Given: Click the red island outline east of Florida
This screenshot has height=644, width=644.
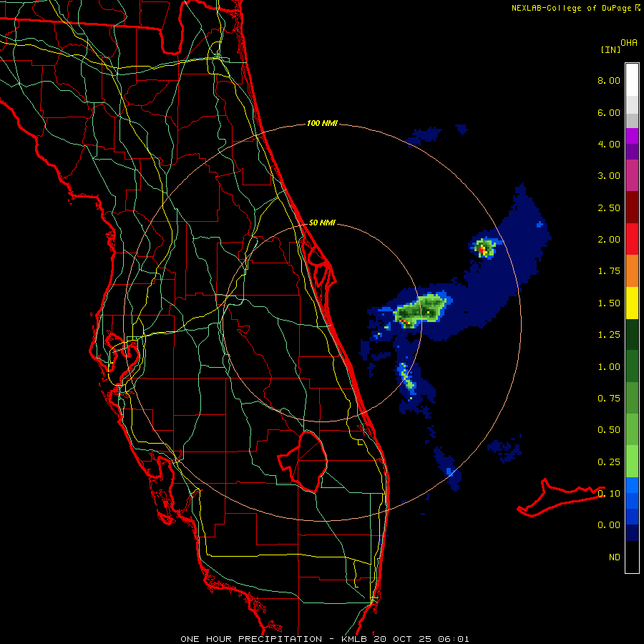Looking at the screenshot, I should coord(561,497).
